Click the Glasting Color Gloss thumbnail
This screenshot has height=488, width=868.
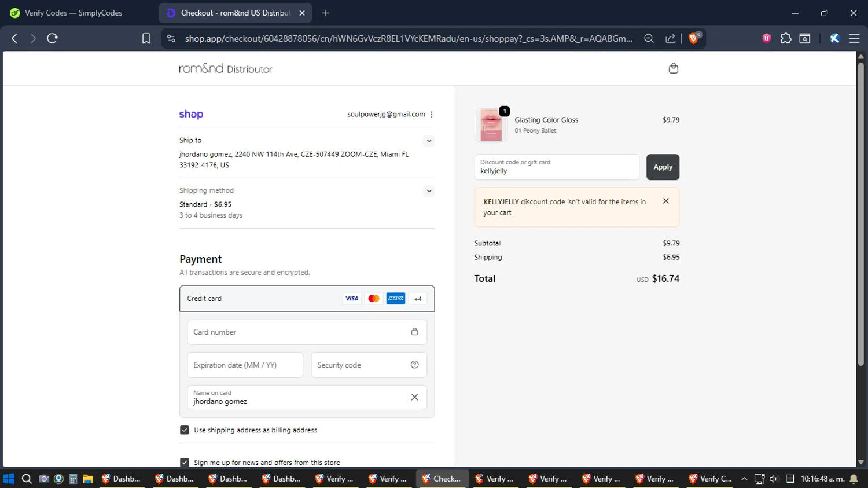coord(491,125)
